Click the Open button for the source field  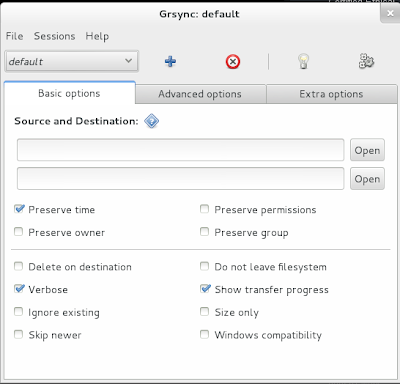pyautogui.click(x=367, y=150)
